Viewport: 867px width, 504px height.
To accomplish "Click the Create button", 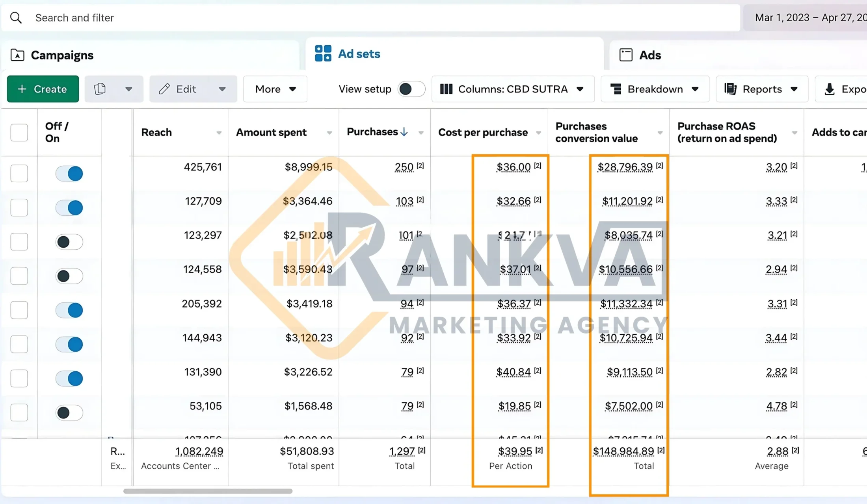I will coord(43,89).
